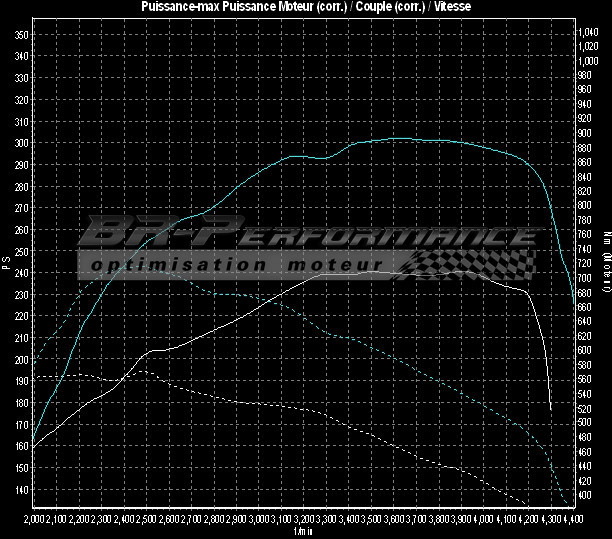This screenshot has width=612, height=539.
Task: Click the 2,000 label on the rpm axis
Action: [x=35, y=520]
